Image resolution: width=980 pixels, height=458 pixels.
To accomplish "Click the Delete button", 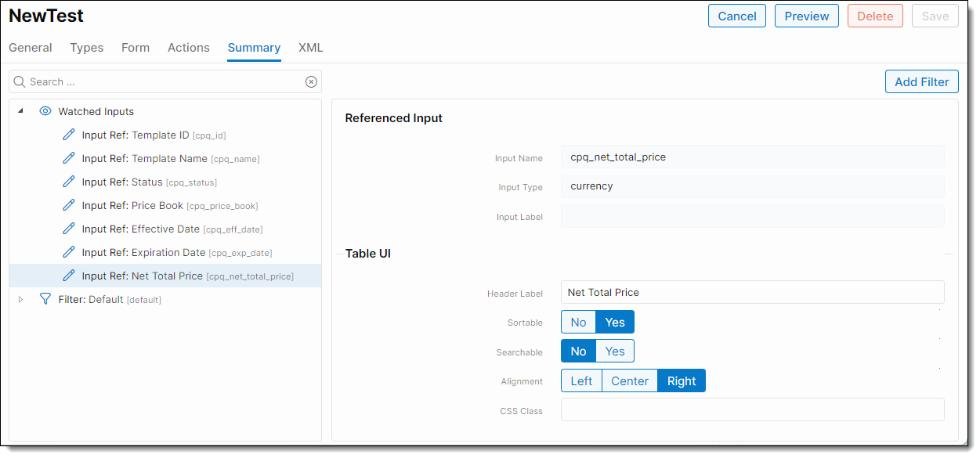I will pos(875,16).
